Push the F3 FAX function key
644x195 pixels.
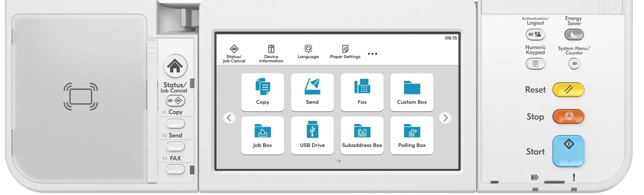(175, 169)
